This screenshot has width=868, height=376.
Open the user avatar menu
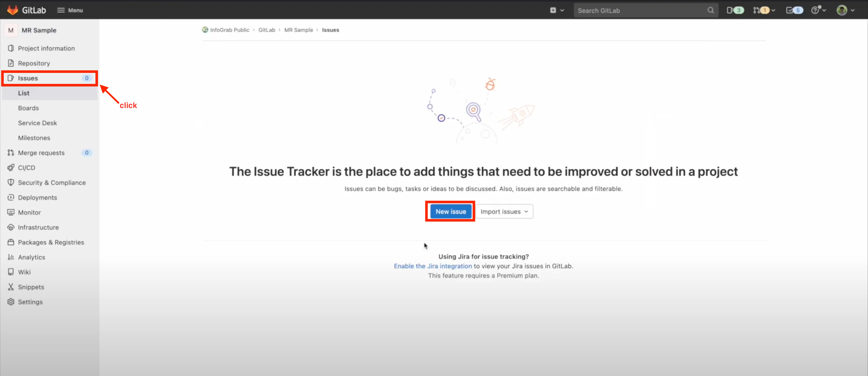click(845, 10)
